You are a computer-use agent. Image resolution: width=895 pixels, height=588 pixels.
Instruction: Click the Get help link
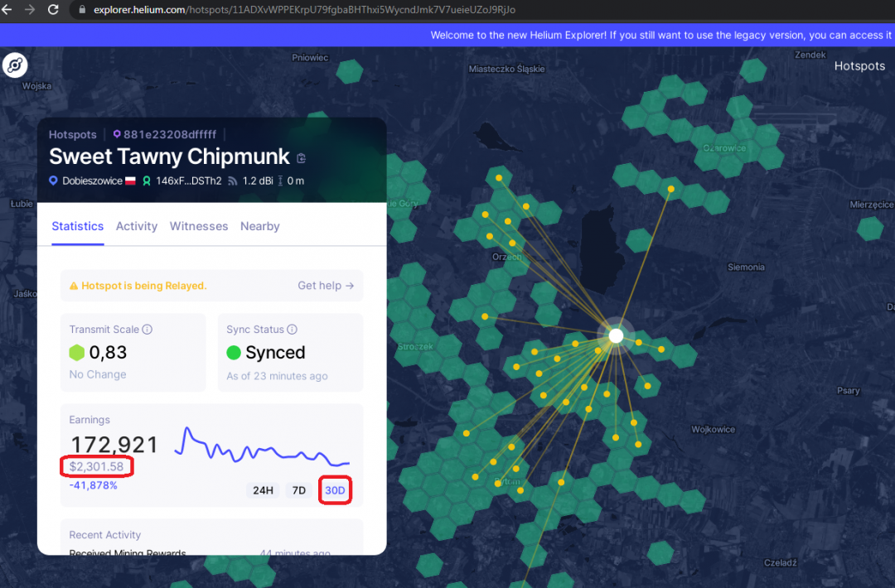point(326,286)
